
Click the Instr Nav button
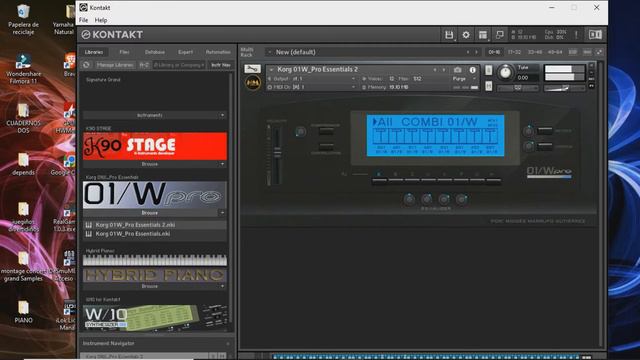click(221, 65)
